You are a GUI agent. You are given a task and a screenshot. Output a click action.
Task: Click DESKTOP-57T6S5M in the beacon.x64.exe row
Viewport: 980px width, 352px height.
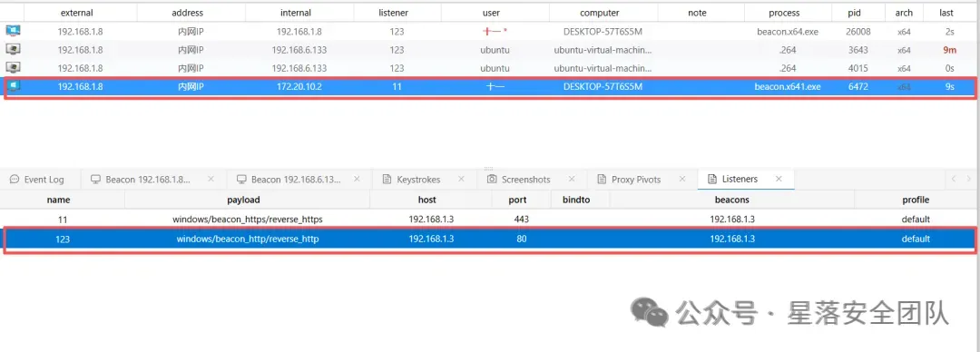603,31
